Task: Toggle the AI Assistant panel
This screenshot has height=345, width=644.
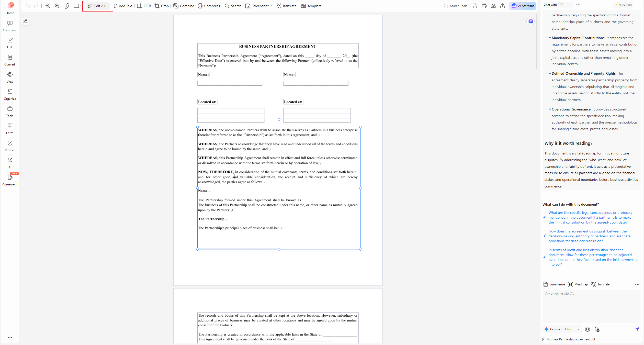Action: (x=522, y=6)
